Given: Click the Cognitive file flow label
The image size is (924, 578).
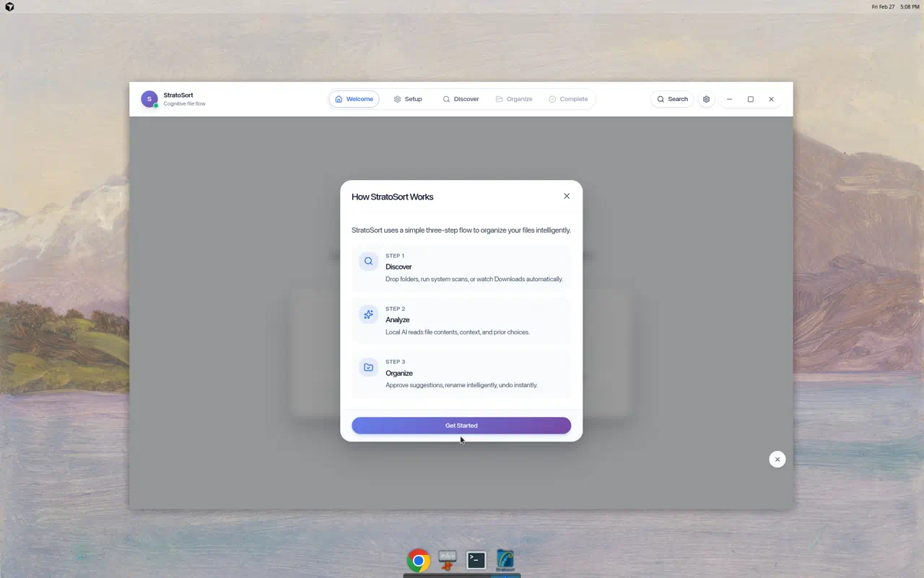Looking at the screenshot, I should coord(183,103).
